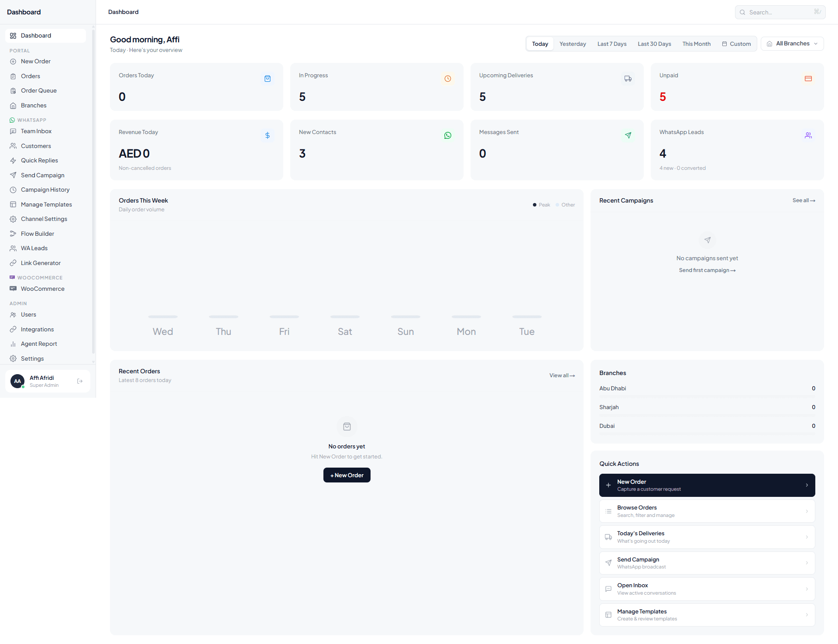Click the Revenue Today dollar icon
This screenshot has height=644, width=838.
pyautogui.click(x=268, y=135)
